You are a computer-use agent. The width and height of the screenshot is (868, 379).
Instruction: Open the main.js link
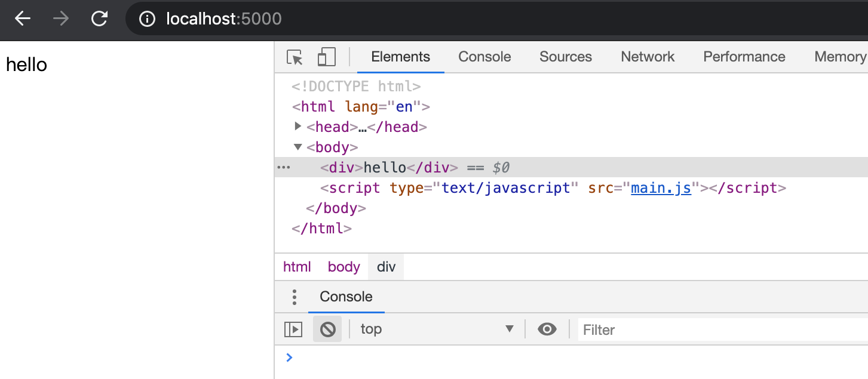661,188
